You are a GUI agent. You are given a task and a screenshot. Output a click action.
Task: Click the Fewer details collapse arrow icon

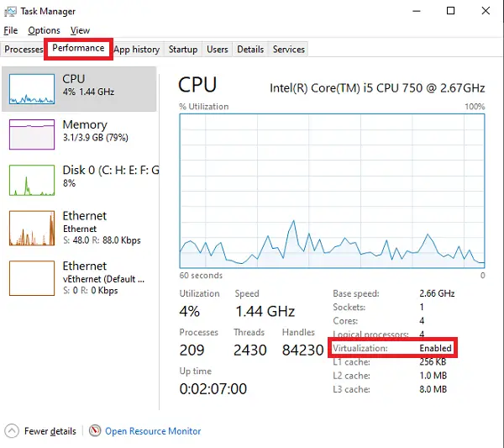coord(12,431)
